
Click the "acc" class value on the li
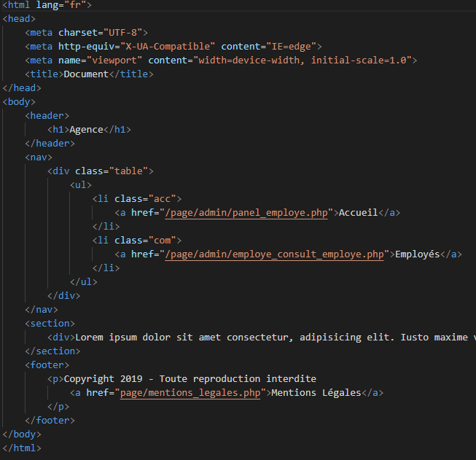[x=164, y=199]
